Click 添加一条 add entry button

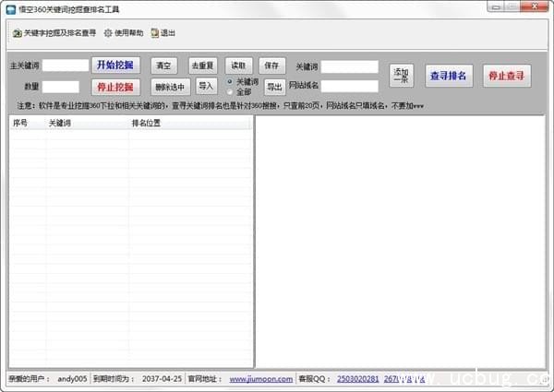tap(401, 76)
